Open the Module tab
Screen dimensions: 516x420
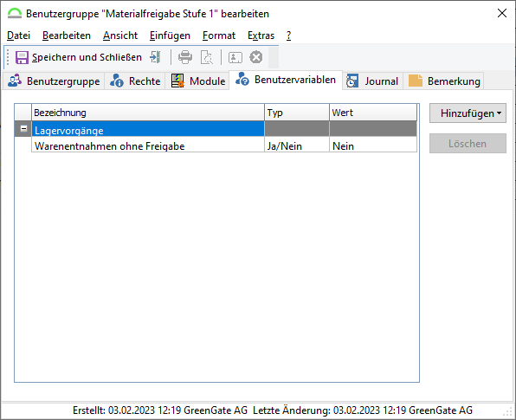coord(198,81)
